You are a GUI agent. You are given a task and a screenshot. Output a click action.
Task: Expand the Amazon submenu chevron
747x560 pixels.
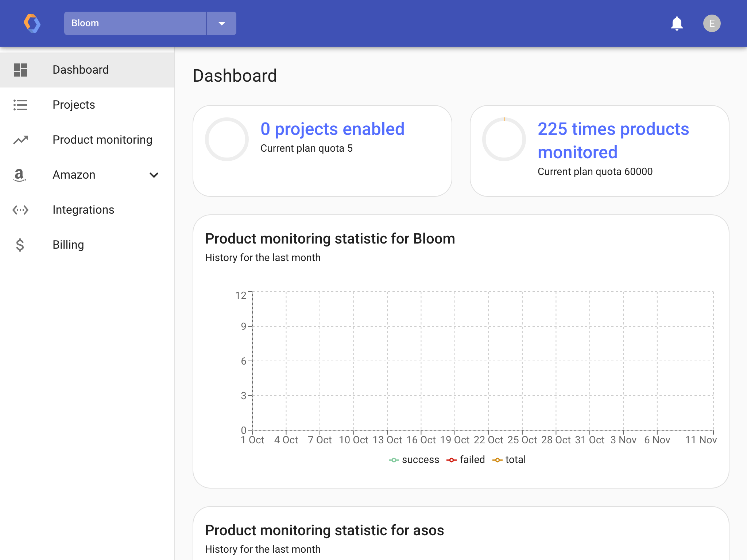click(x=154, y=175)
